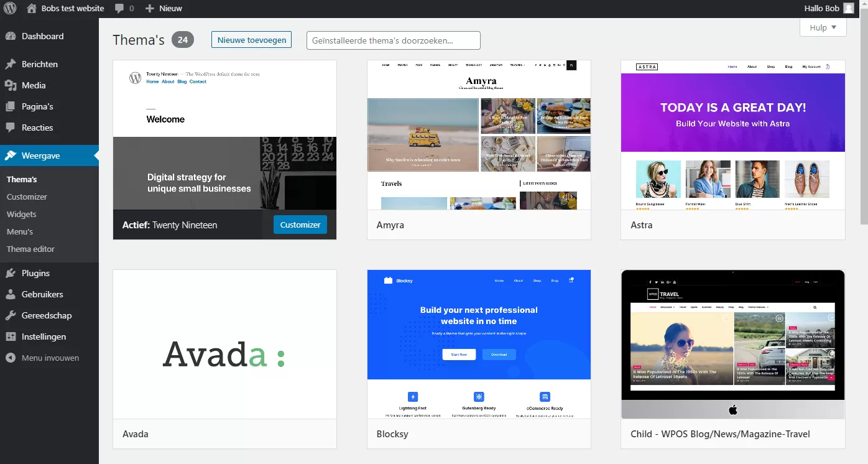Select the Astra theme thumbnail
Image resolution: width=868 pixels, height=464 pixels.
pyautogui.click(x=732, y=136)
